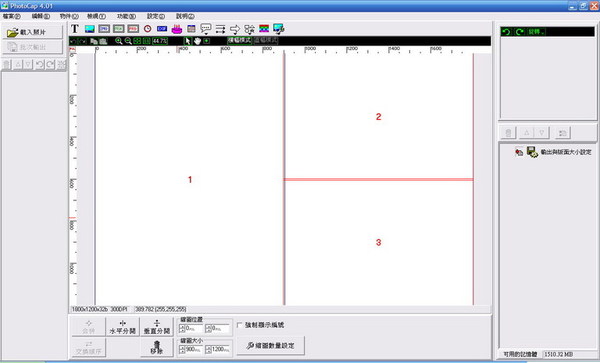Image resolution: width=600 pixels, height=363 pixels.
Task: Click the 垂直分開 vertical split button
Action: (x=157, y=327)
